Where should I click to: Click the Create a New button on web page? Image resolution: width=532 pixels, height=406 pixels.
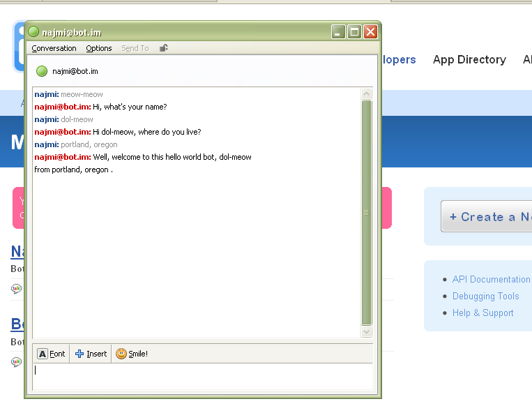(x=487, y=216)
